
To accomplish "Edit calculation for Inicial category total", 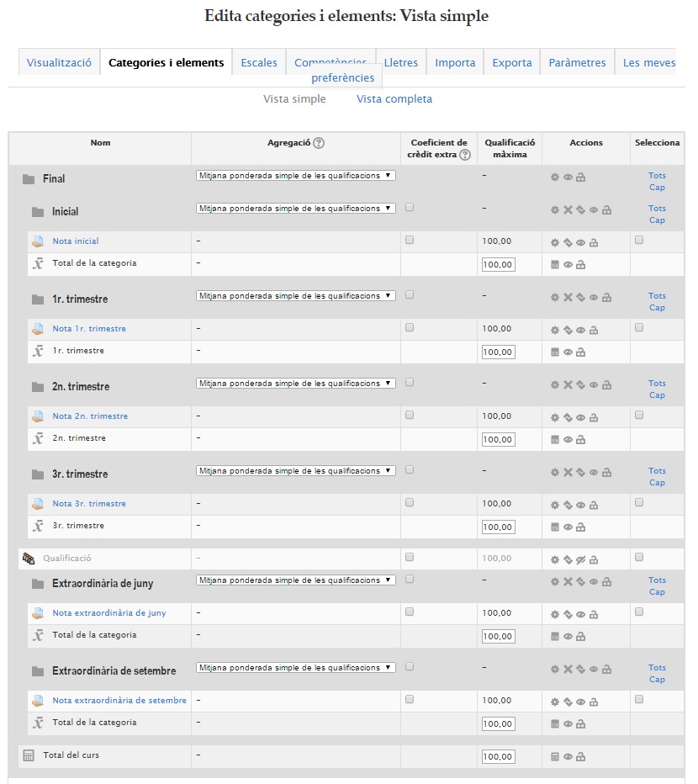I will (555, 265).
